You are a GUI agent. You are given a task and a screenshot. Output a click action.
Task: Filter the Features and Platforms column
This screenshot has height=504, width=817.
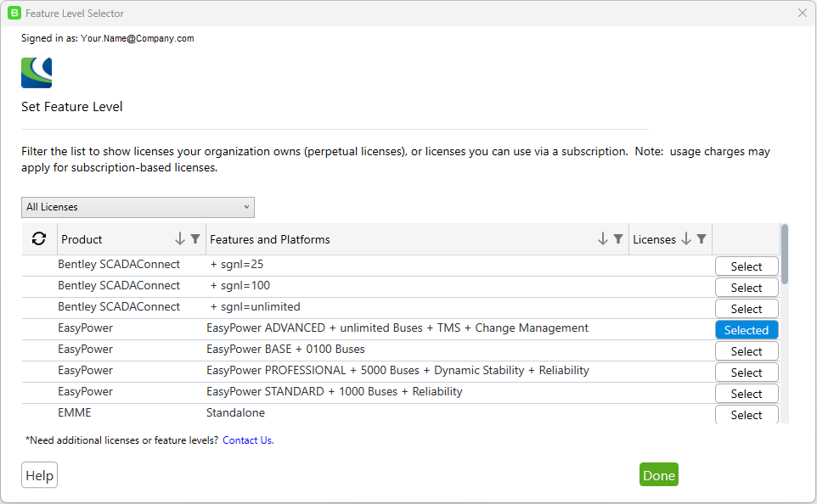click(618, 239)
